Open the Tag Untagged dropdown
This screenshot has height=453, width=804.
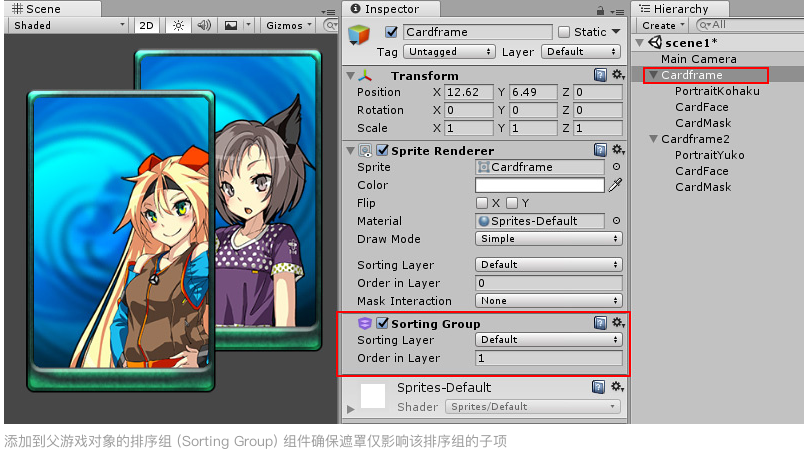click(x=449, y=52)
